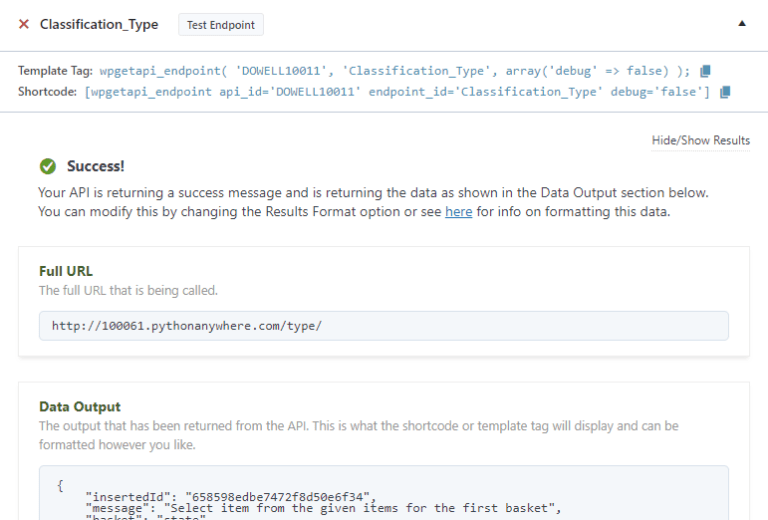This screenshot has width=768, height=520.
Task: Copy the Template Tag code via icon
Action: (706, 71)
